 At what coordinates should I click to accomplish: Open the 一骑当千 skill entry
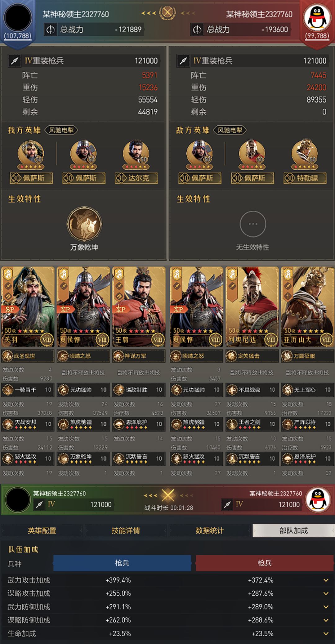point(28,390)
